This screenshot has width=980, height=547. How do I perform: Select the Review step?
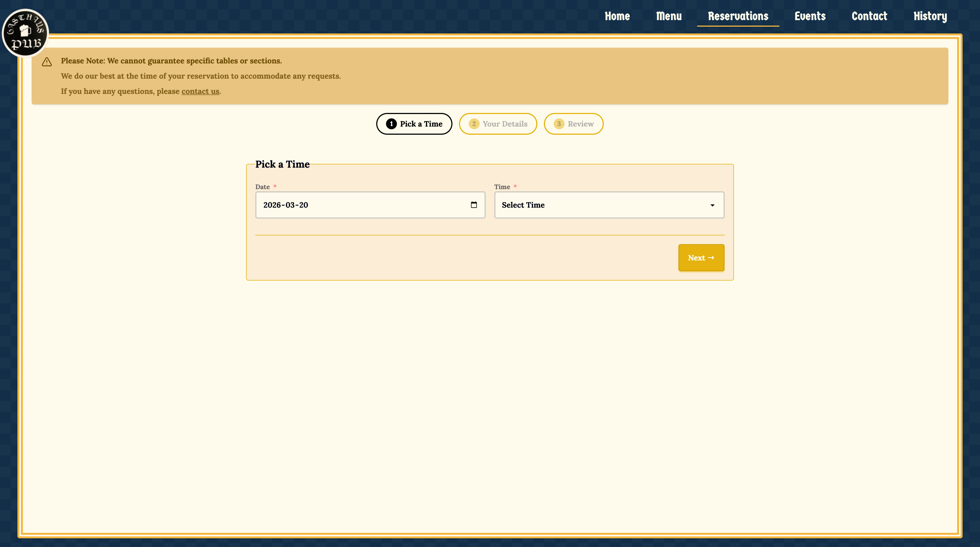coord(573,124)
